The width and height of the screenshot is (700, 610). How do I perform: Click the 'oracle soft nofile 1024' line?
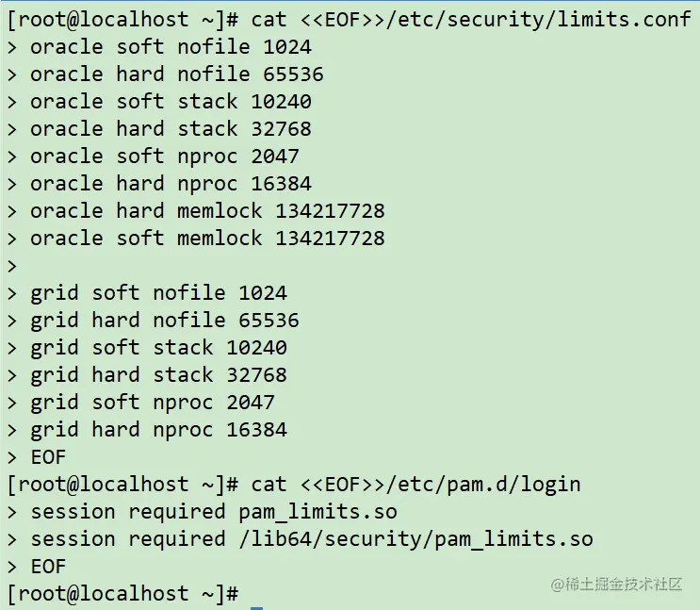171,47
